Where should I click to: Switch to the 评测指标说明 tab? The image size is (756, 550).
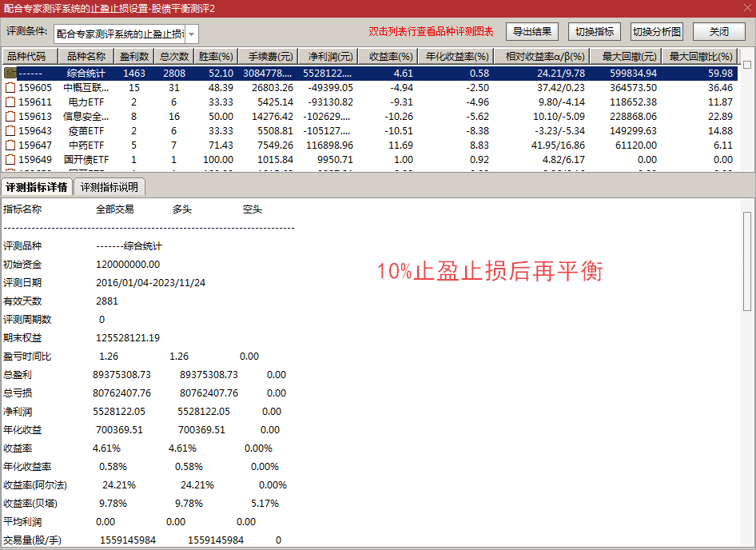tap(109, 187)
